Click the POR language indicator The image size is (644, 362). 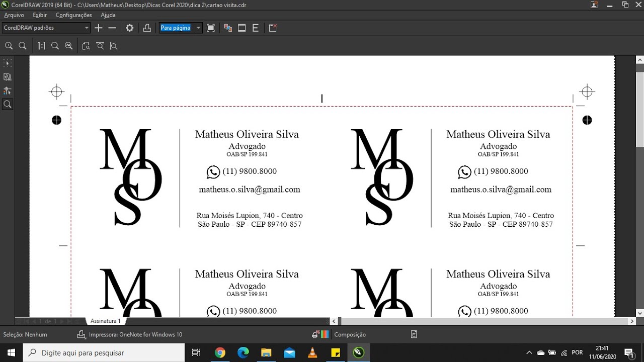577,352
